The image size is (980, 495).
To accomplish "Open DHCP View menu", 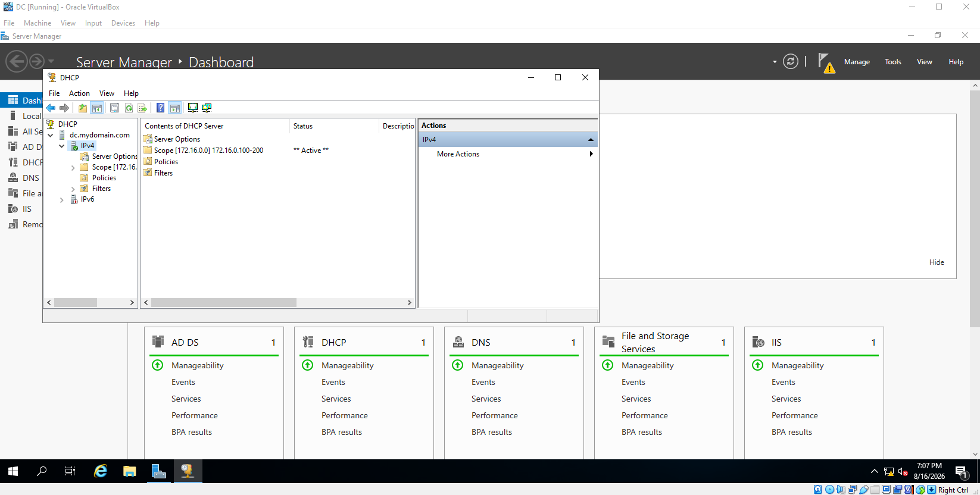I will coord(107,93).
